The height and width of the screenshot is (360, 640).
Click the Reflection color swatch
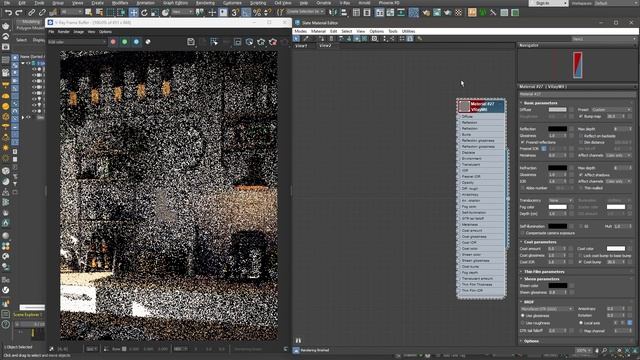point(557,129)
